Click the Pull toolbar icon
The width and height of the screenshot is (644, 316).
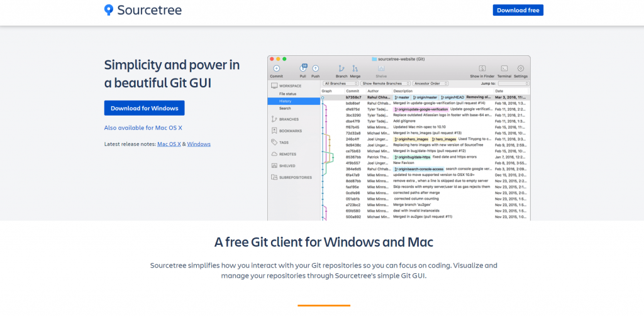303,68
